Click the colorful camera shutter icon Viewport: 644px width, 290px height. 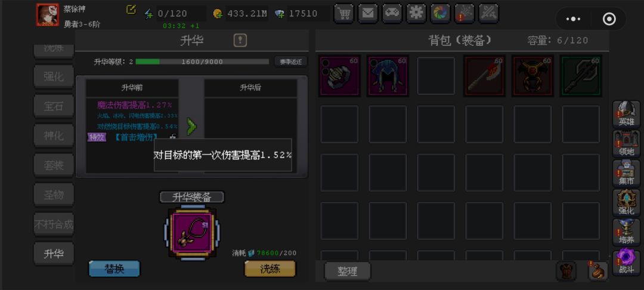pyautogui.click(x=440, y=14)
